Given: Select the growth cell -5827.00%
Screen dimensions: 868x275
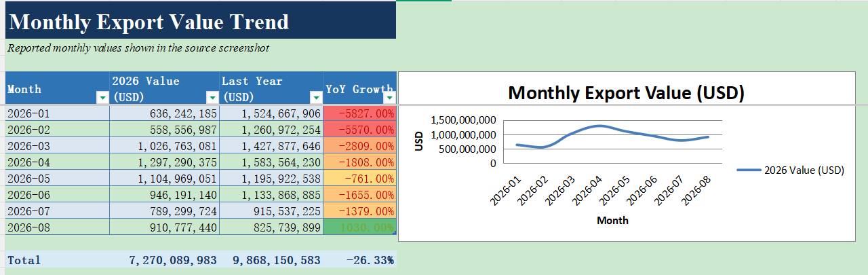Looking at the screenshot, I should click(360, 113).
